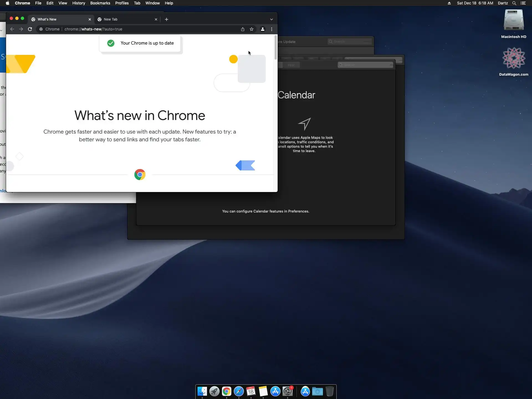The image size is (532, 399).
Task: Click the page vertical scrollbar
Action: pos(275,48)
